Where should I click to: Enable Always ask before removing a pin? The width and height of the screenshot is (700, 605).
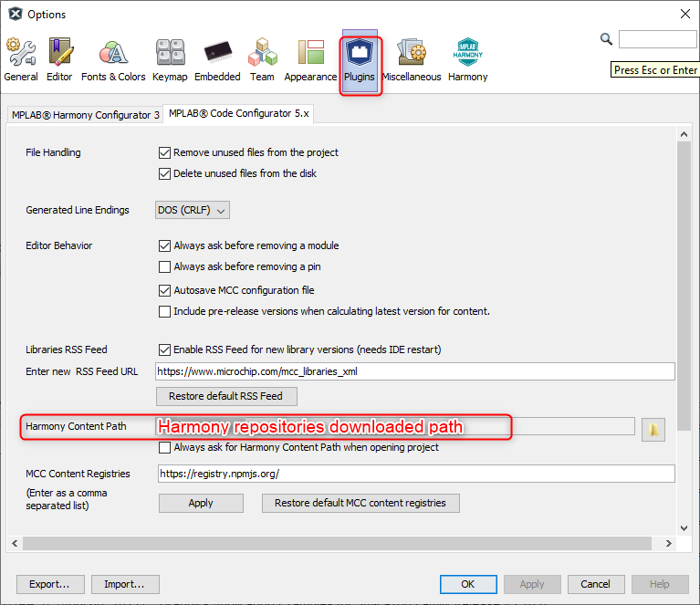click(165, 266)
